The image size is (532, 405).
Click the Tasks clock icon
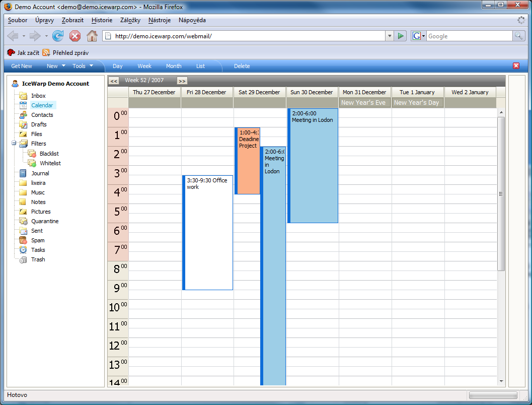click(x=23, y=250)
